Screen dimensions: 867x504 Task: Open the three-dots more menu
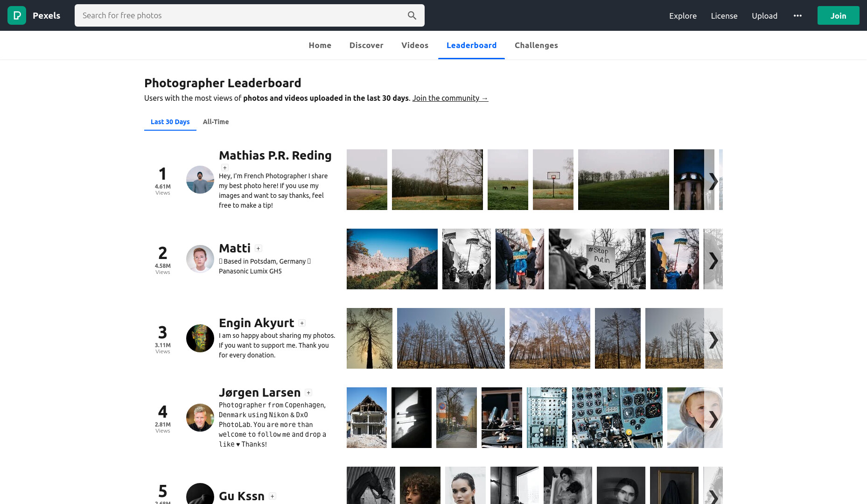tap(797, 15)
